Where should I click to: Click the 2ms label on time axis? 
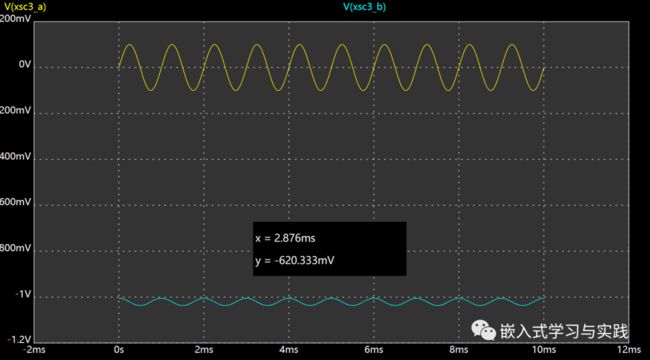[x=204, y=349]
